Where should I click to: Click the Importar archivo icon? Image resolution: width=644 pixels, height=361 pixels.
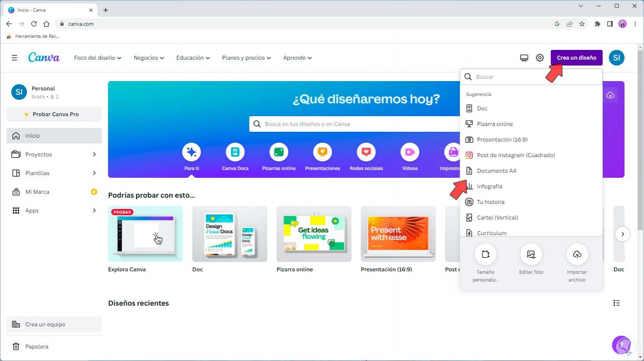(x=577, y=254)
